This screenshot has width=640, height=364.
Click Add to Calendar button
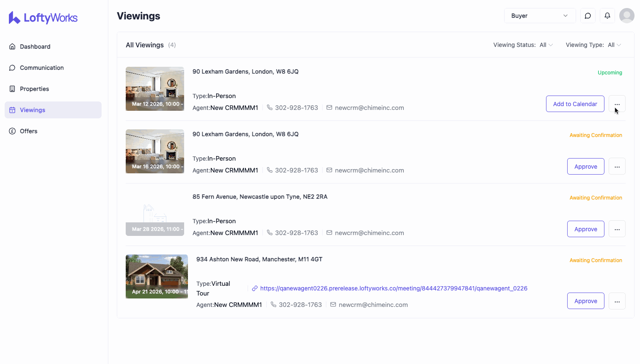pyautogui.click(x=575, y=104)
